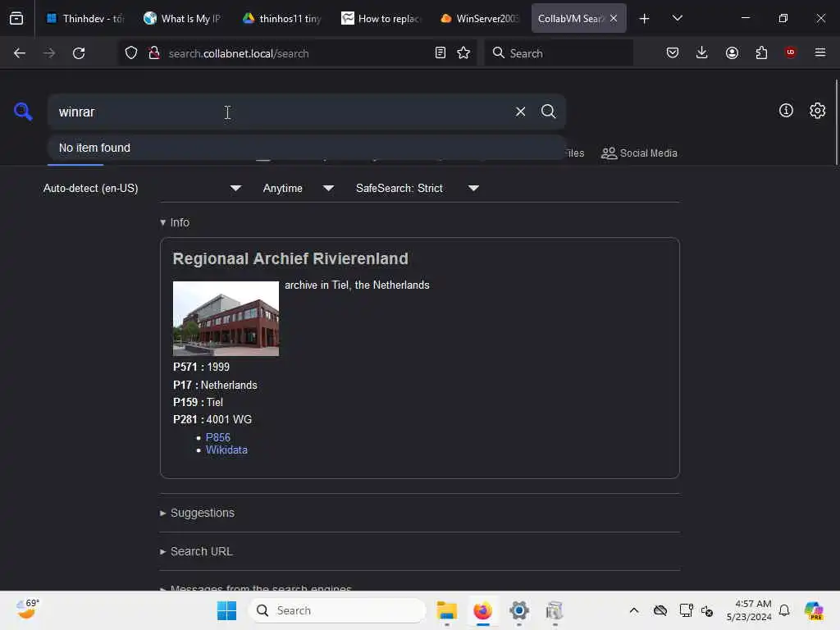Click the Firefox toolbar Search box
The height and width of the screenshot is (630, 840).
pos(559,53)
